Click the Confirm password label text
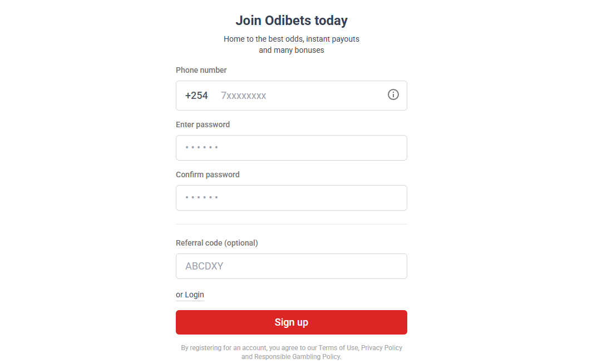607x364 pixels. [208, 174]
